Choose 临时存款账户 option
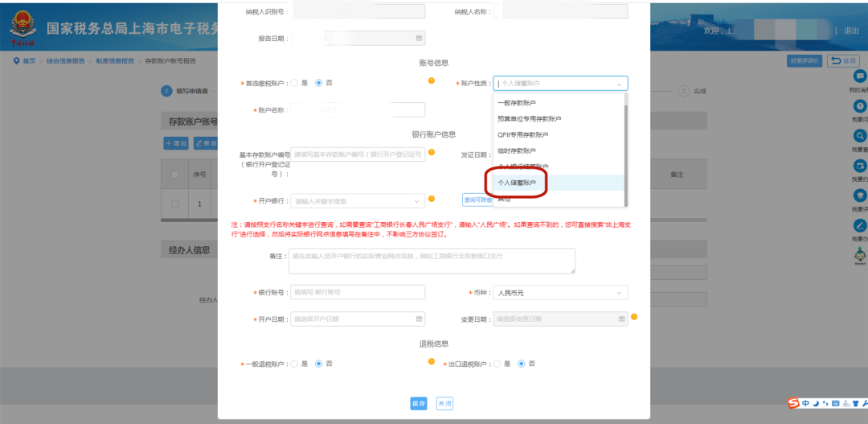 point(559,150)
